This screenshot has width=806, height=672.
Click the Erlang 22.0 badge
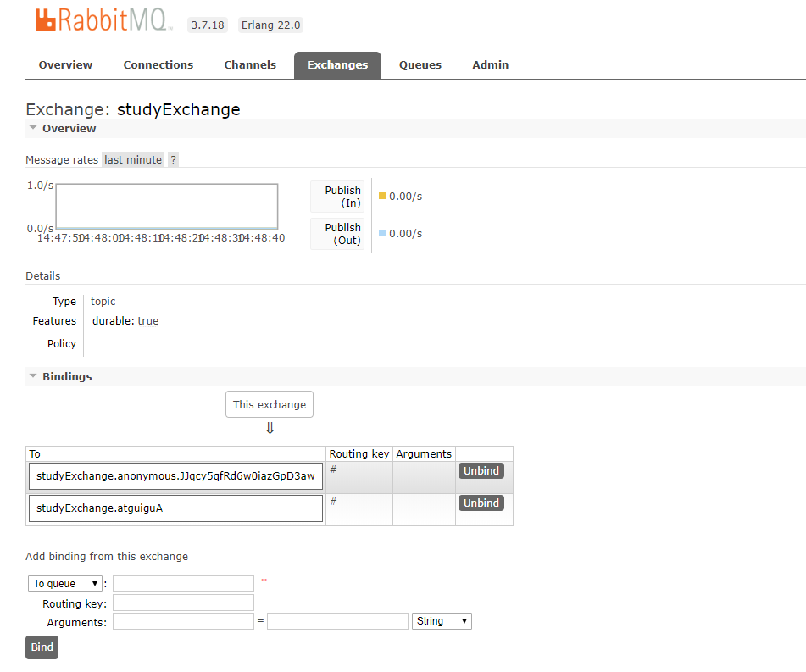[x=270, y=25]
